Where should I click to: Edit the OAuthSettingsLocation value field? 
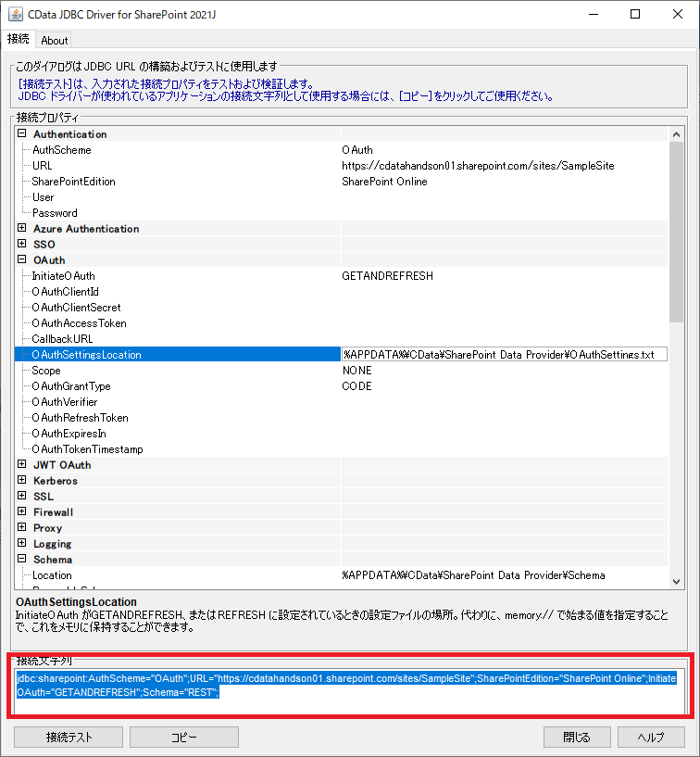pyautogui.click(x=504, y=354)
